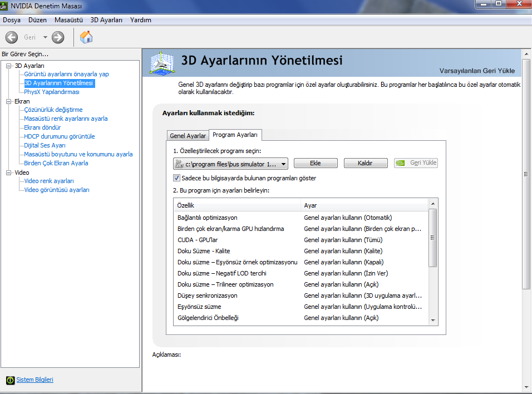Open Masaüstü renk ayarlarını ayarla
The width and height of the screenshot is (532, 394).
[66, 119]
